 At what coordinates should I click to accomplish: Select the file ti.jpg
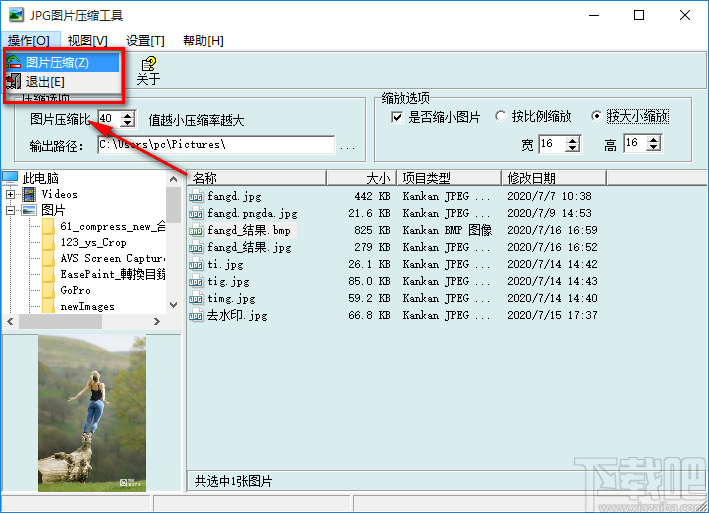[x=226, y=264]
